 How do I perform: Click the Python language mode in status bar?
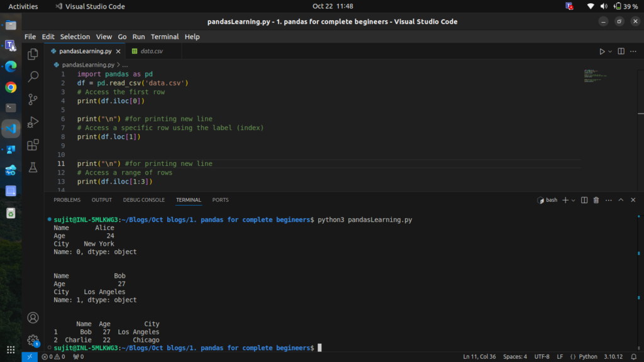[584, 357]
